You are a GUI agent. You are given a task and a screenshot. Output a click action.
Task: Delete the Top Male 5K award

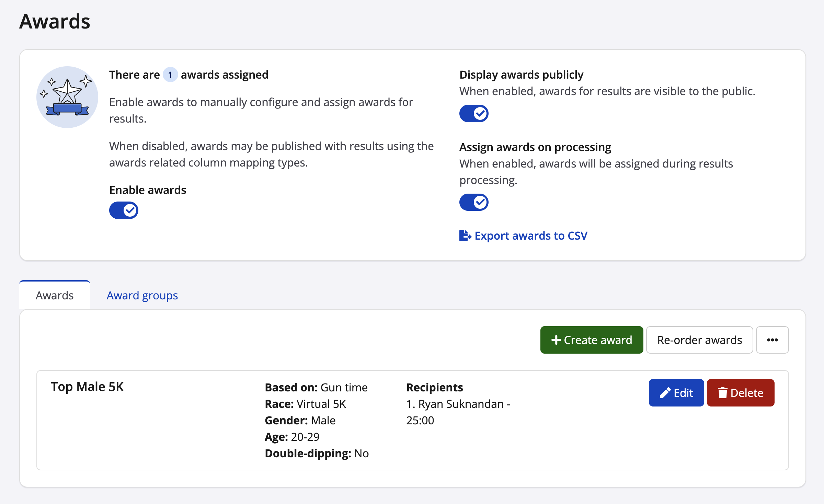[740, 393]
